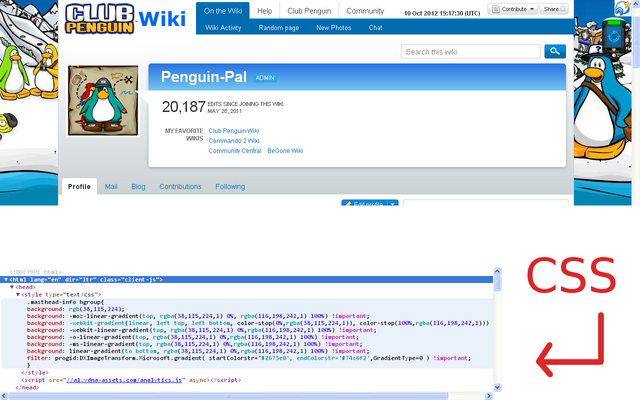Image resolution: width=640 pixels, height=400 pixels.
Task: Click the Share button
Action: (554, 9)
